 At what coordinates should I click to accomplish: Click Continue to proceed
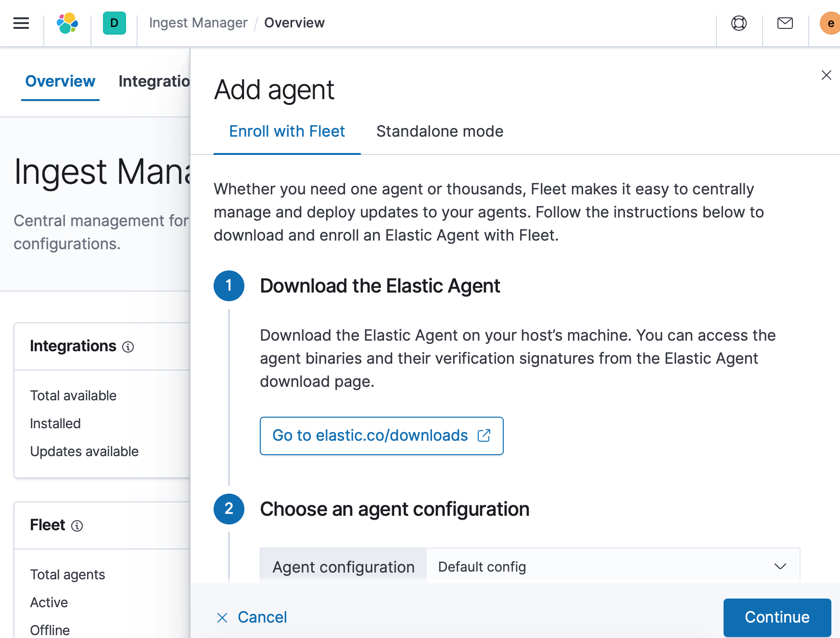(x=777, y=617)
